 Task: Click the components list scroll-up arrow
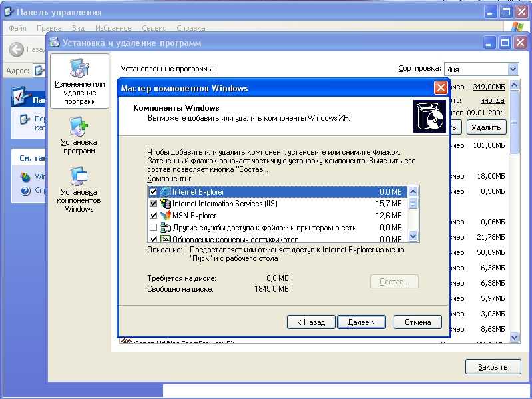[413, 191]
